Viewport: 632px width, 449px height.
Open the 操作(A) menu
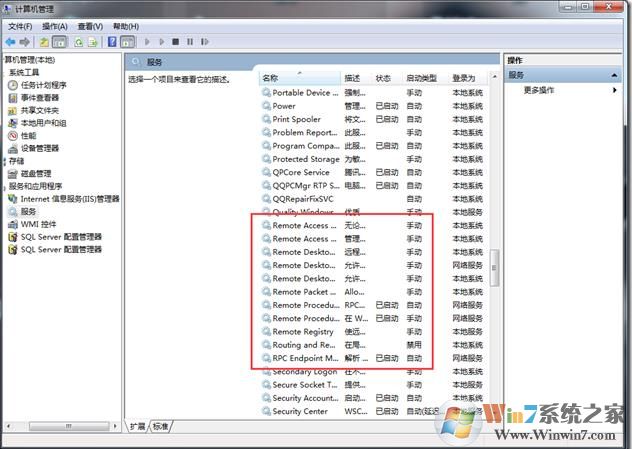pyautogui.click(x=55, y=27)
